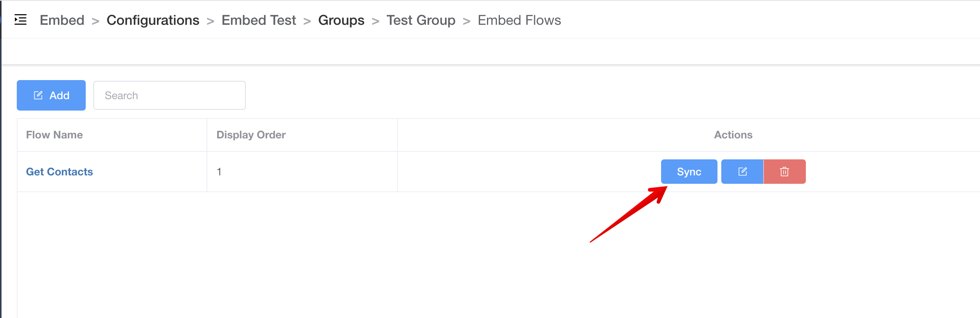Select the Test Group breadcrumb
This screenshot has width=980, height=318.
pyautogui.click(x=421, y=20)
